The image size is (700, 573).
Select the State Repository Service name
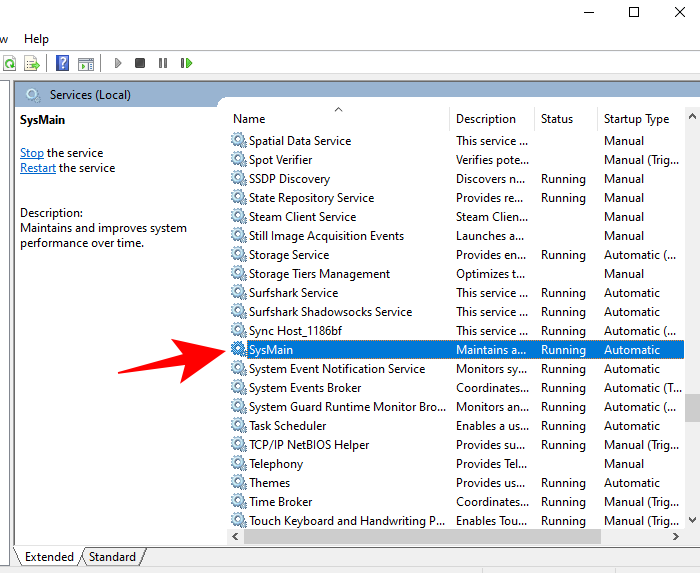click(x=312, y=198)
